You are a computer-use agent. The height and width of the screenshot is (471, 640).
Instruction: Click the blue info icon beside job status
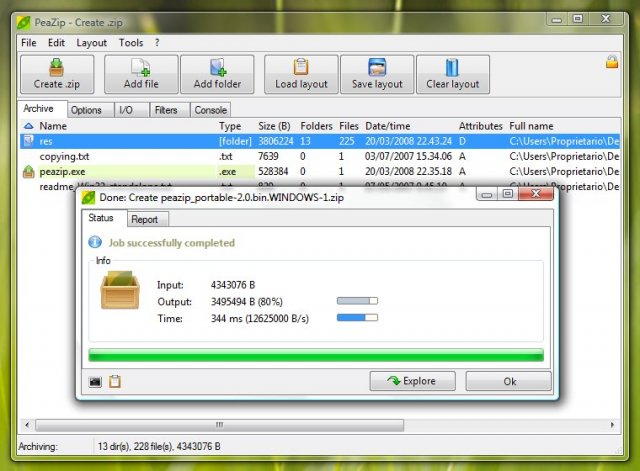[x=95, y=242]
